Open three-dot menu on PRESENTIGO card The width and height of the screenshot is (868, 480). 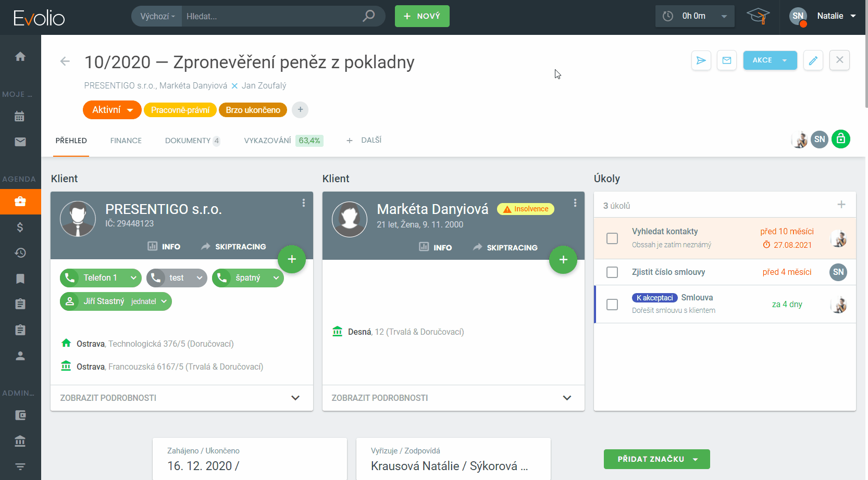click(303, 203)
